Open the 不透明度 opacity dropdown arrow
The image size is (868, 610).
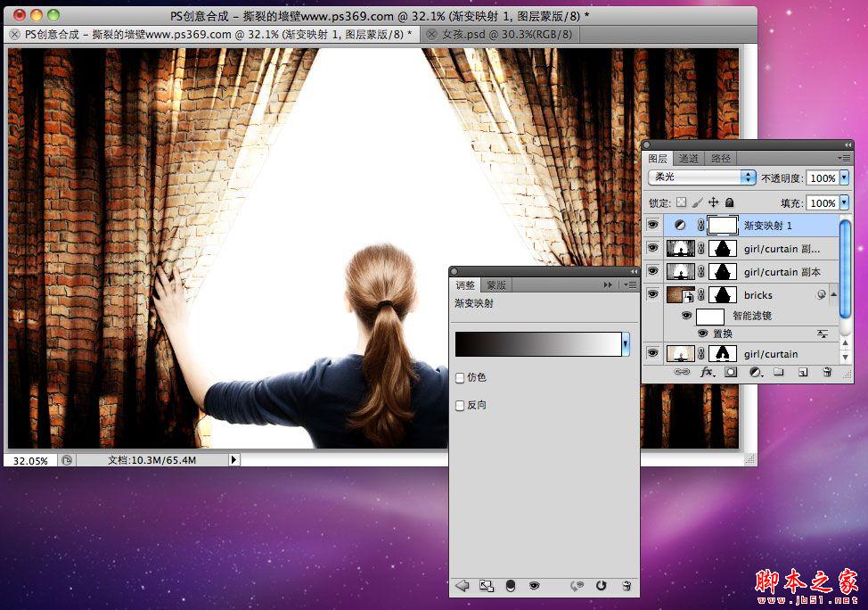pos(844,177)
